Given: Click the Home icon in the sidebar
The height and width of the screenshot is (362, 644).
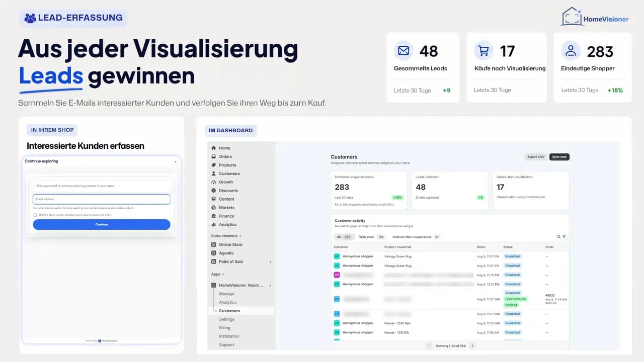Looking at the screenshot, I should tap(214, 148).
